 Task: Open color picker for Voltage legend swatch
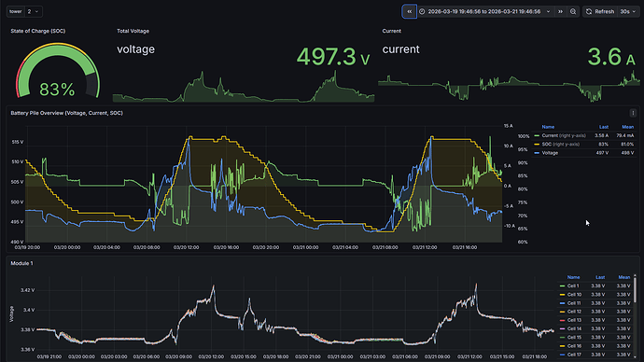coord(537,153)
